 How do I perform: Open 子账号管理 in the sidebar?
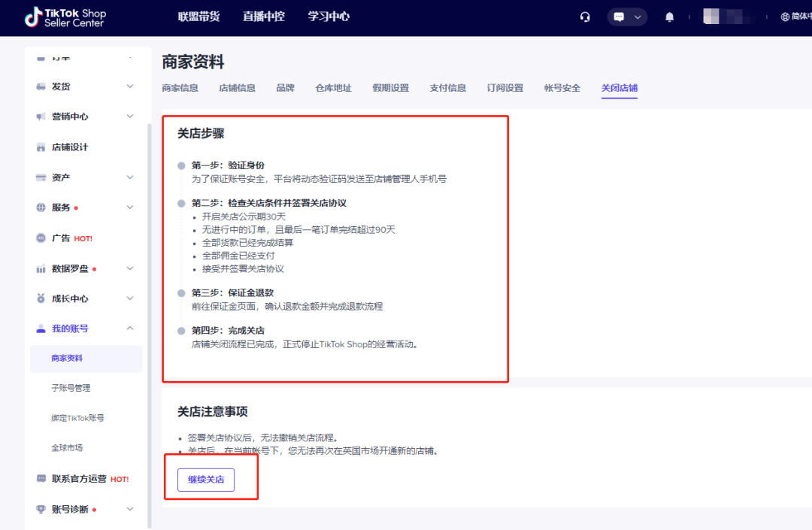click(x=71, y=388)
